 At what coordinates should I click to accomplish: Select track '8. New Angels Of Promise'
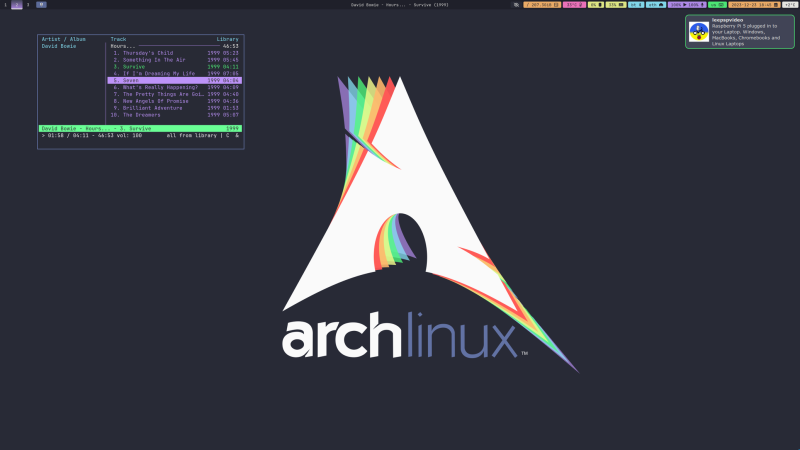click(174, 101)
